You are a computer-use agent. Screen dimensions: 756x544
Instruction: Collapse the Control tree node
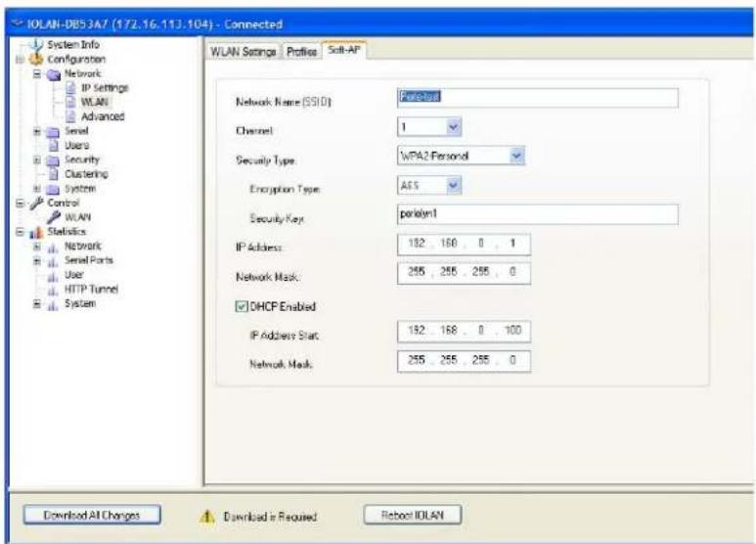[x=20, y=204]
